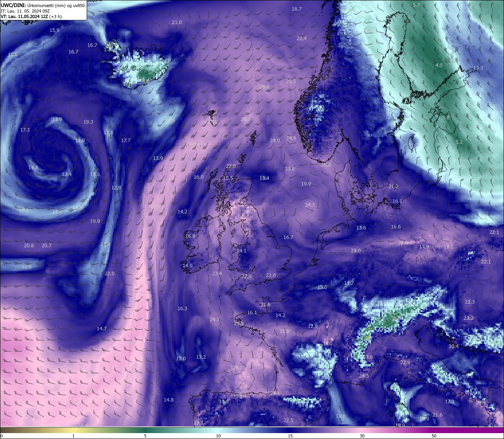This screenshot has height=439, width=504.
Task: Click the 16.8 value over western Ireland
Action: click(x=190, y=236)
